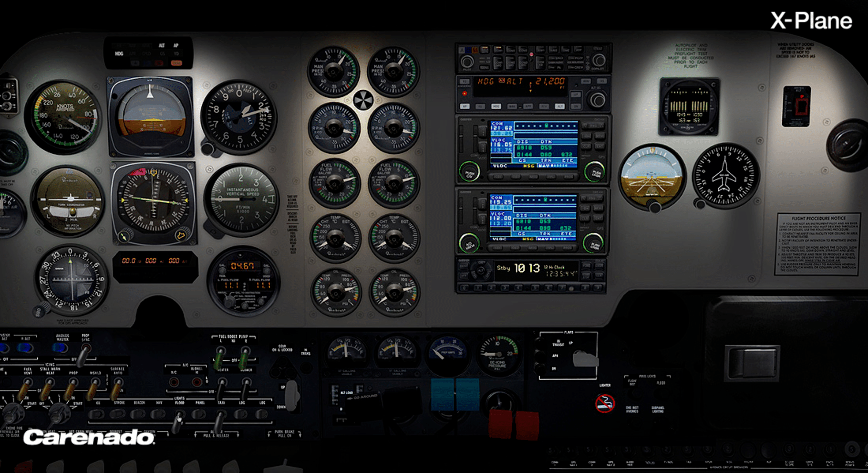The image size is (868, 473).
Task: Enable the strobe lights switch
Action: [118, 414]
